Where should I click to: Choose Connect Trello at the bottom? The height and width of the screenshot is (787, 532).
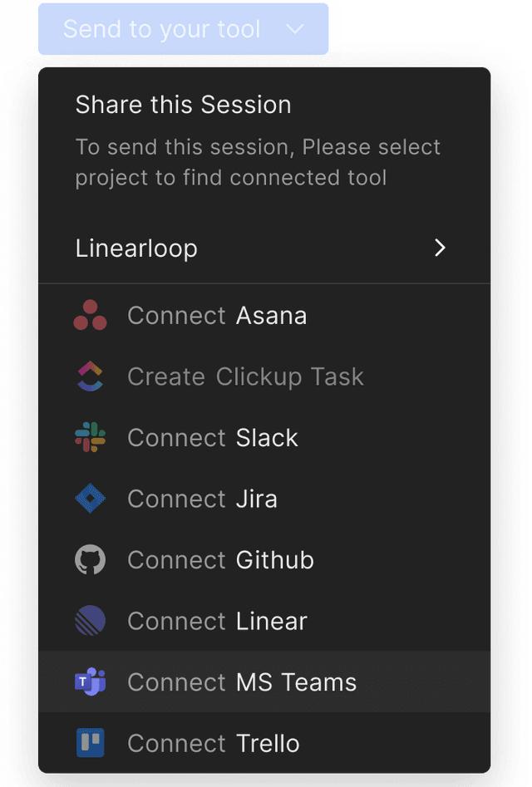tap(214, 743)
